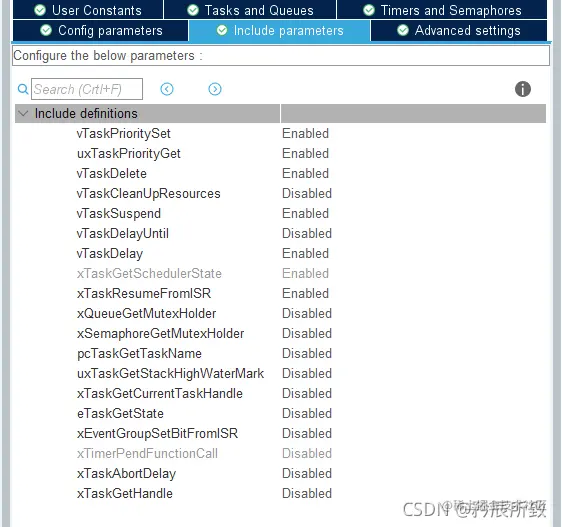The height and width of the screenshot is (527, 562).
Task: Click the Advanced settings checkmark icon
Action: (403, 30)
